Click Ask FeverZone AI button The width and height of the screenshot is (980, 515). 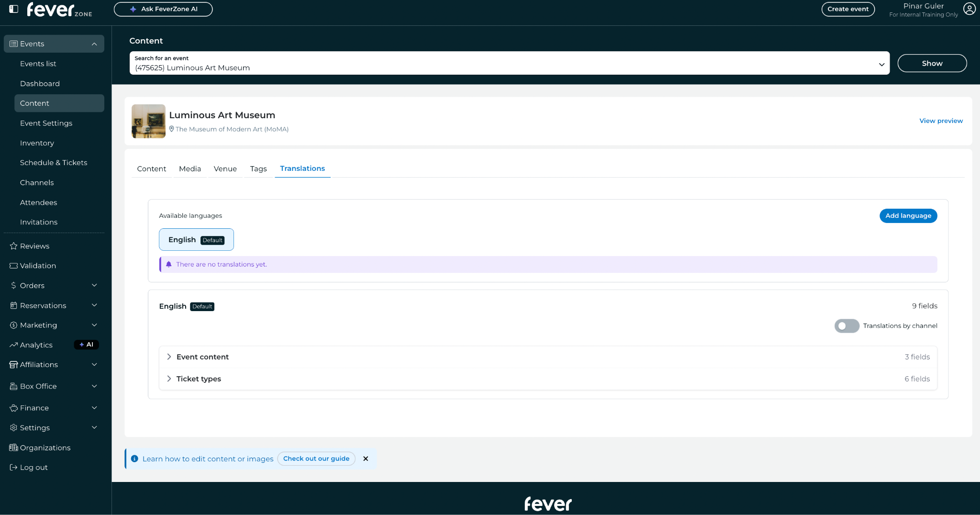pos(163,9)
